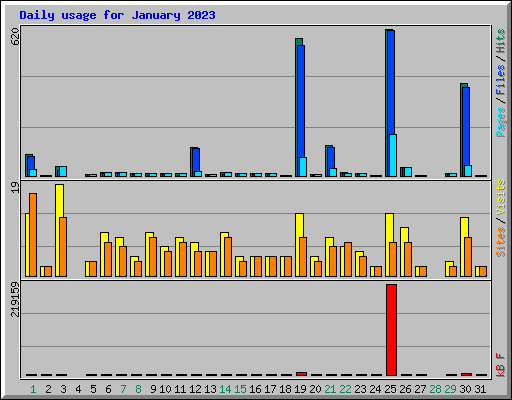Select the cyan Pages bar for day 30
Screen dimensions: 512x400
468,171
